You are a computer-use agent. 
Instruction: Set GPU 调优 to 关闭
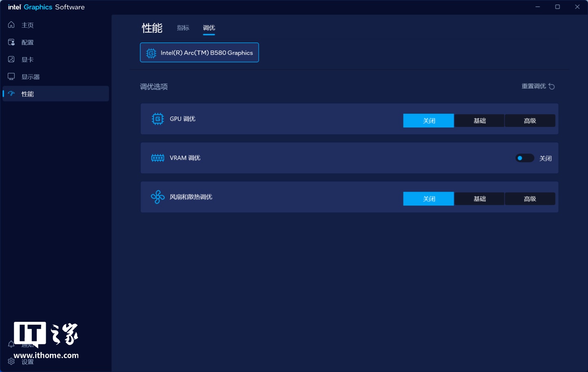[x=428, y=121]
